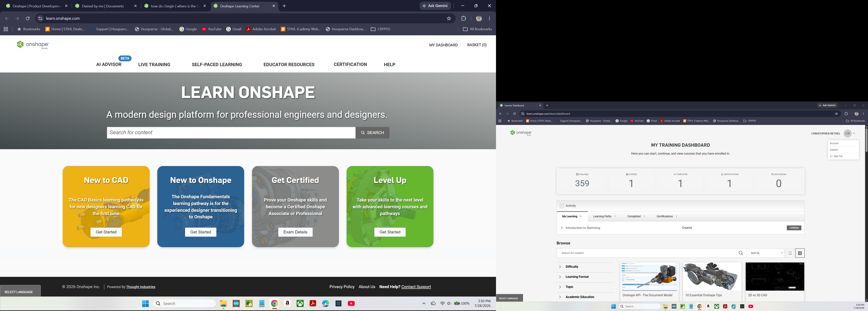The height and width of the screenshot is (311, 868).
Task: Switch Browse results to list view
Action: pyautogui.click(x=790, y=253)
